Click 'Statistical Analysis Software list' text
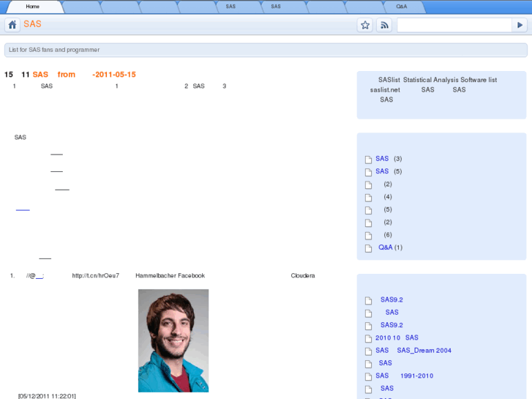Screen dimensions: 532x399 pyautogui.click(x=450, y=80)
